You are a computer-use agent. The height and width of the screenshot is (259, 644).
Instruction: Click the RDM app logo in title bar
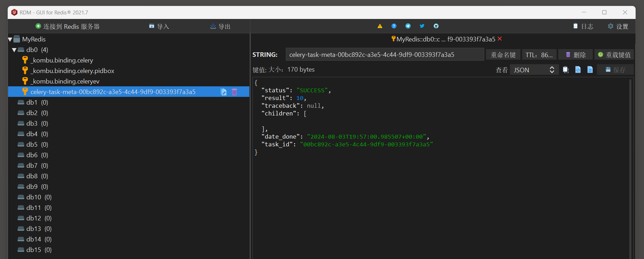14,12
